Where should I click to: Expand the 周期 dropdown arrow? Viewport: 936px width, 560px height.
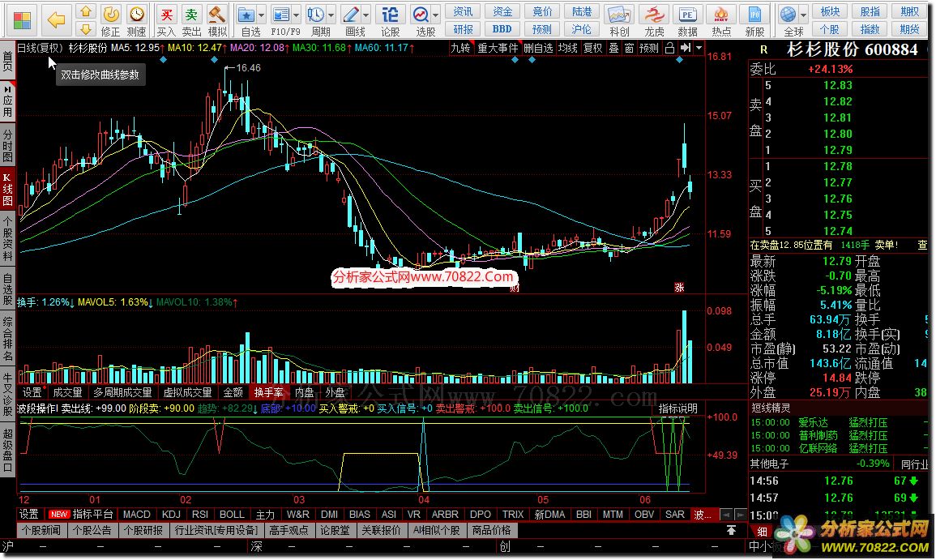click(x=331, y=15)
